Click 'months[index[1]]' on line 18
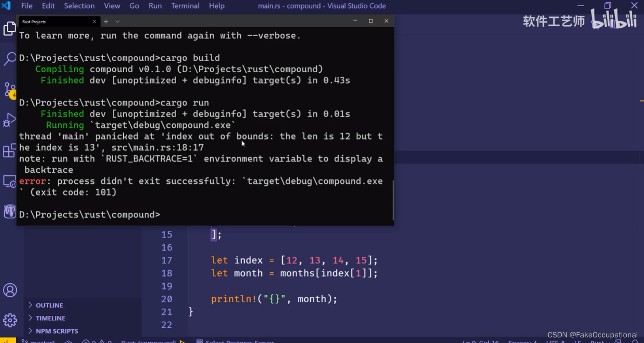The height and width of the screenshot is (343, 644). pyautogui.click(x=326, y=273)
